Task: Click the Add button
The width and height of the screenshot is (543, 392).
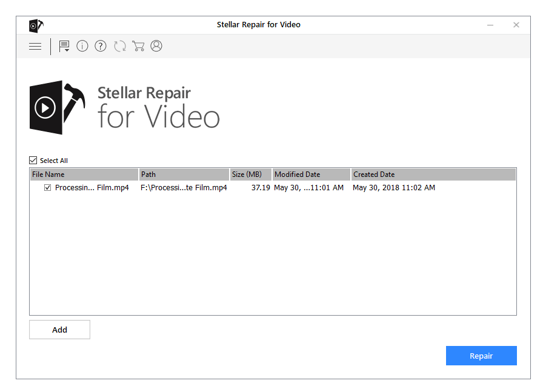Action: point(59,330)
